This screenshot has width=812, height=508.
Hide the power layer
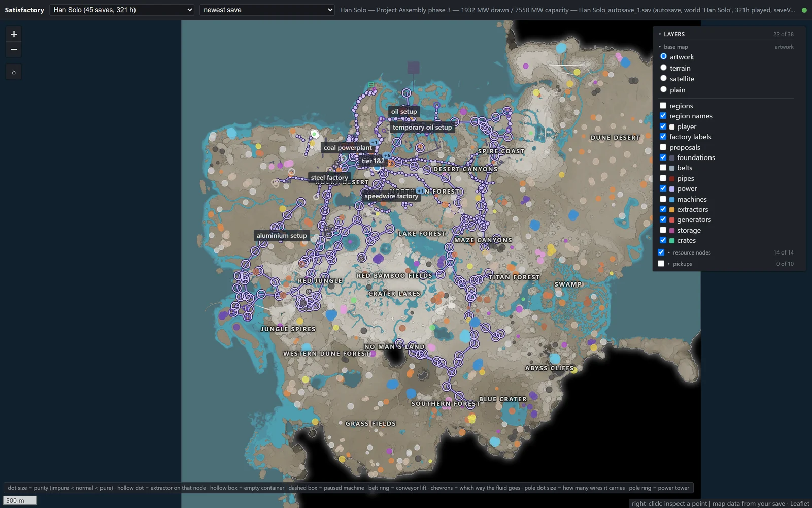pyautogui.click(x=663, y=188)
